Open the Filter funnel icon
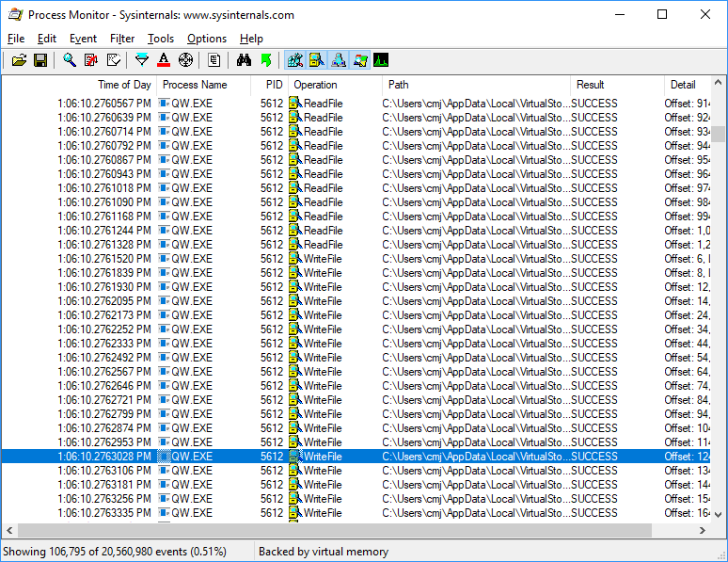 click(x=142, y=60)
